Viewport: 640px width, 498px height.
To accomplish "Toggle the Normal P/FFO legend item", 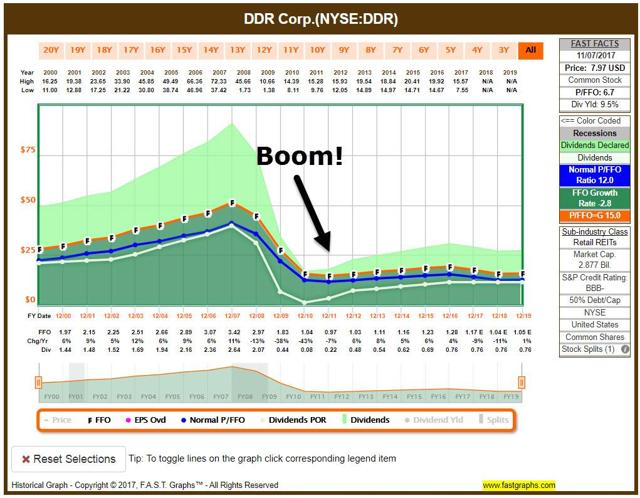I will coord(212,420).
